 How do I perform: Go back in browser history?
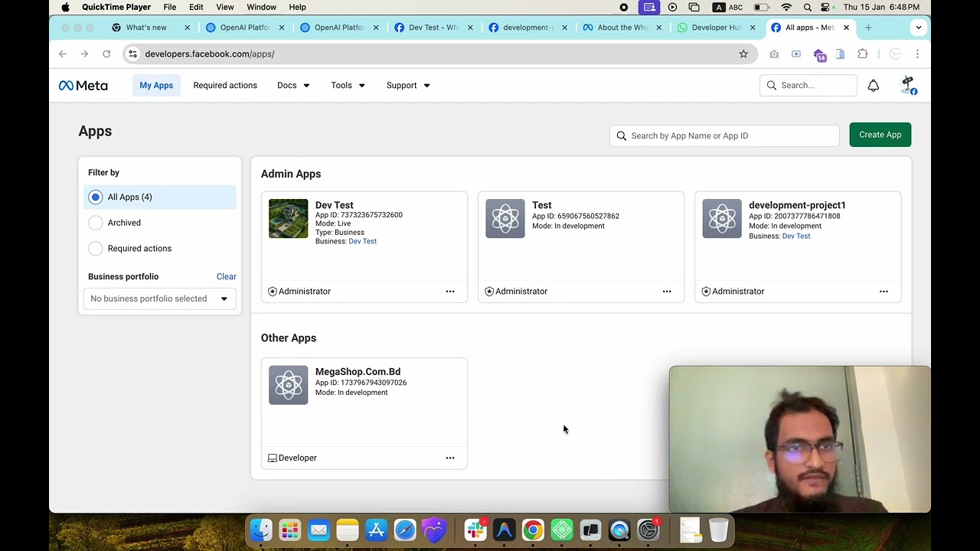[x=63, y=54]
